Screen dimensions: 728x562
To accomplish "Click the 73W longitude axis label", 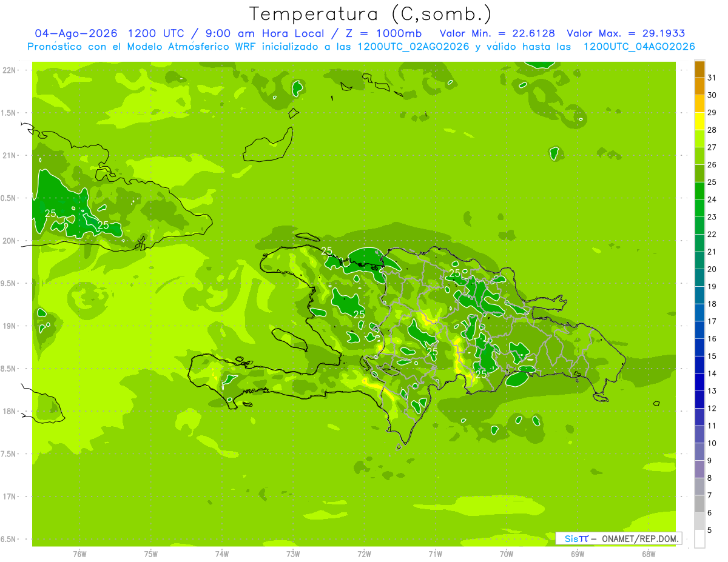I will point(293,554).
